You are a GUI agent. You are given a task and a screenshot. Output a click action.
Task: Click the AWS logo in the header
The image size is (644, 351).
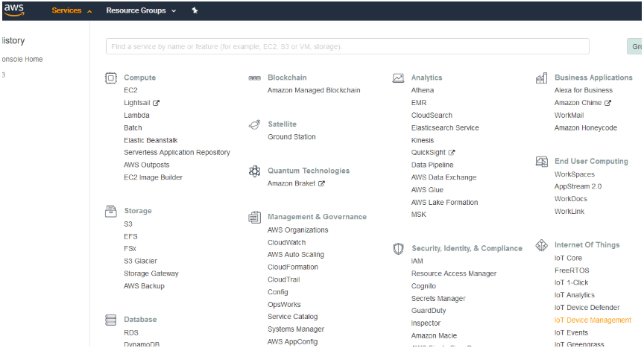[14, 10]
